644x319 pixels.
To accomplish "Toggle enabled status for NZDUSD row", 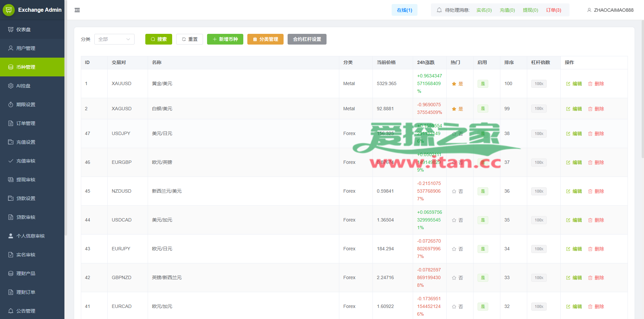I will tap(483, 191).
